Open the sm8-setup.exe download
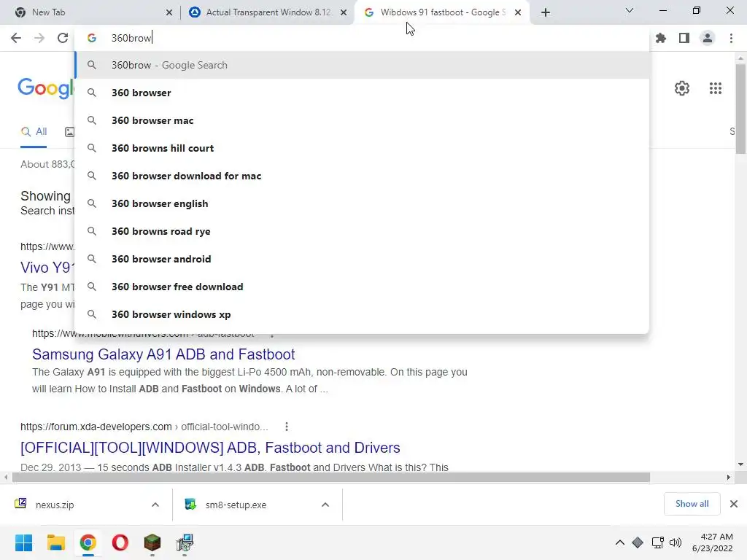Screen dimensions: 747x560 tap(226, 505)
